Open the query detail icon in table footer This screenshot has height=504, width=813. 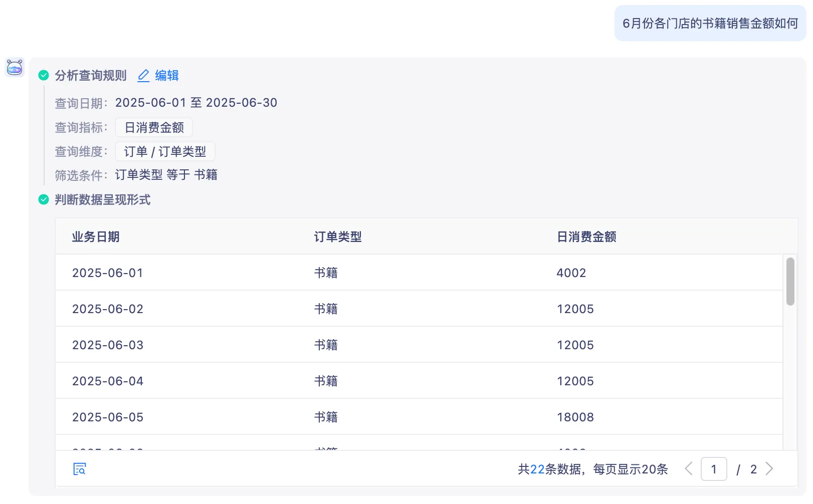tap(80, 469)
